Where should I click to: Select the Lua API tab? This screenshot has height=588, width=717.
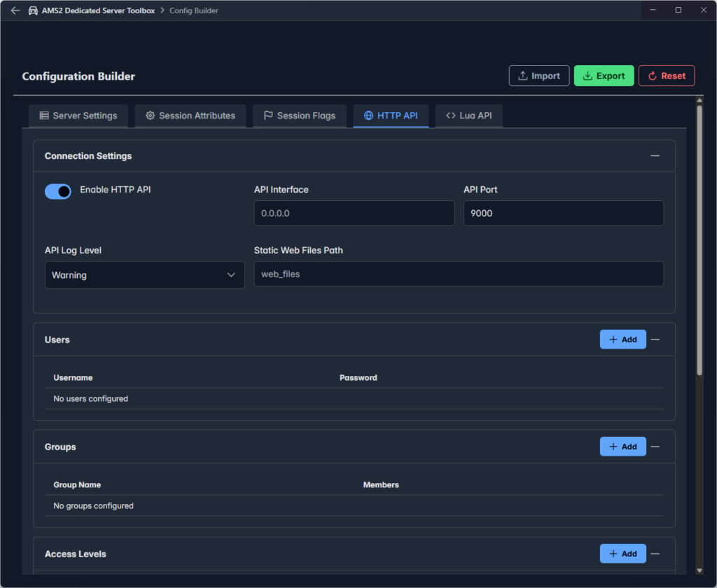tap(468, 115)
